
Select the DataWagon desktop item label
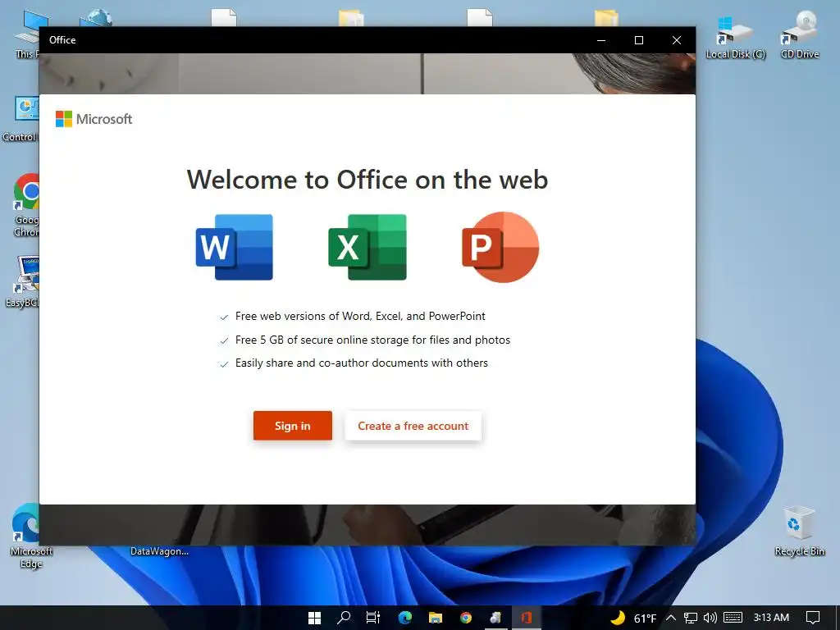pos(159,551)
